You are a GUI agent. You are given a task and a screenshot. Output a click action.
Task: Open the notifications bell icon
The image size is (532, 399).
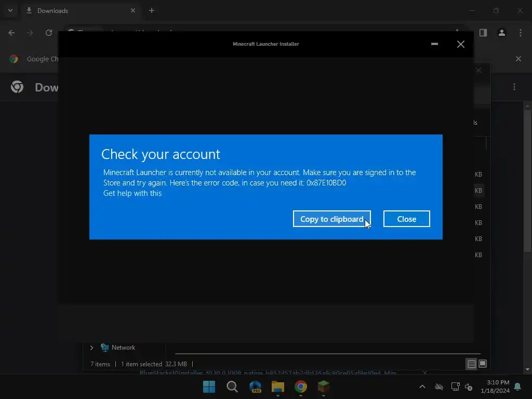518,387
